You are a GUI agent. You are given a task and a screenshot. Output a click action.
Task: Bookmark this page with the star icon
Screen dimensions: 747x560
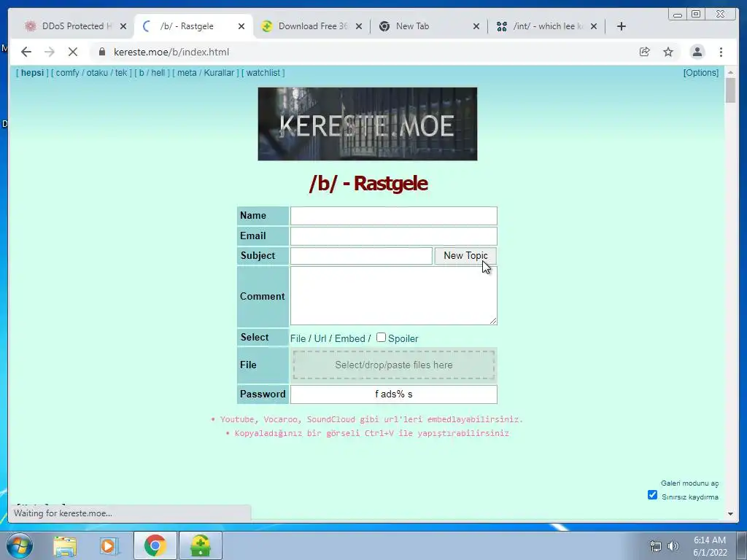coord(668,52)
